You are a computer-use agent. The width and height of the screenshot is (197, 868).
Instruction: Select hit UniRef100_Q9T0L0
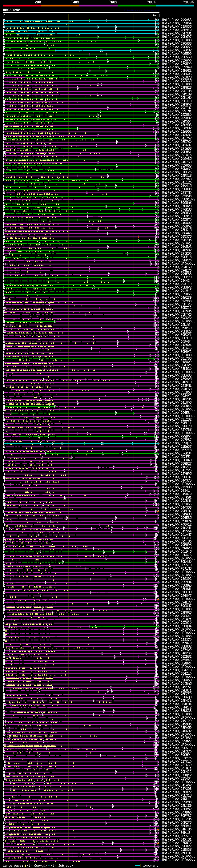[177, 155]
